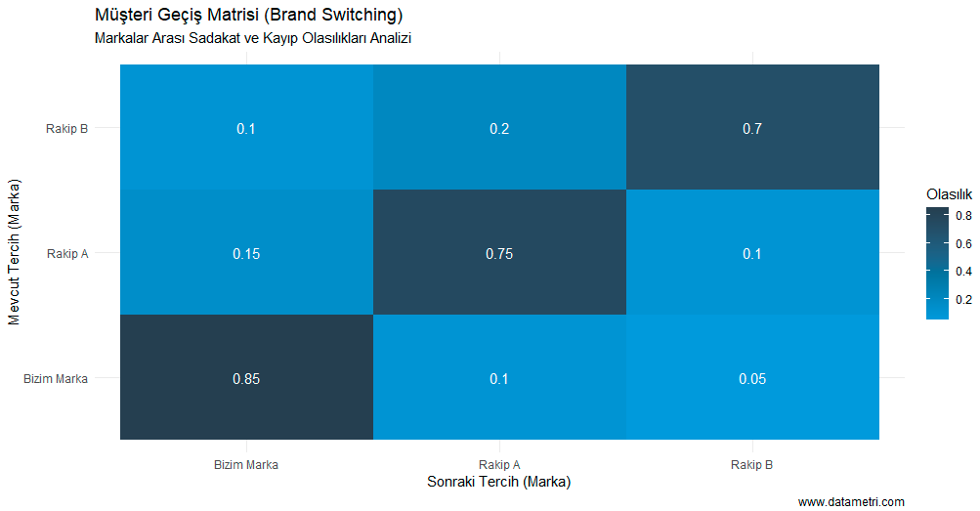Click the subtitle about Sadakat ve Kayıp
Image resolution: width=980 pixels, height=511 pixels.
253,38
